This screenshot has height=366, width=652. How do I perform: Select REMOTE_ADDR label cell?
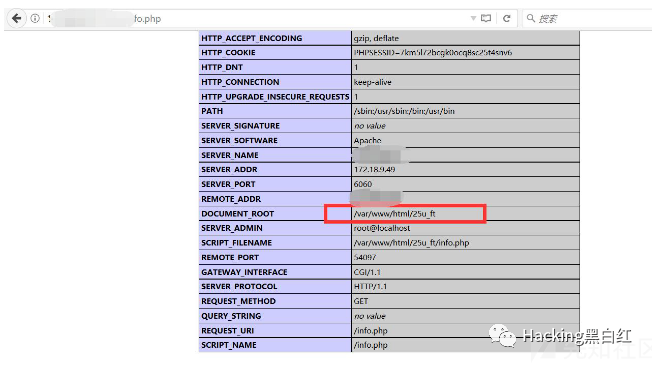pos(275,199)
